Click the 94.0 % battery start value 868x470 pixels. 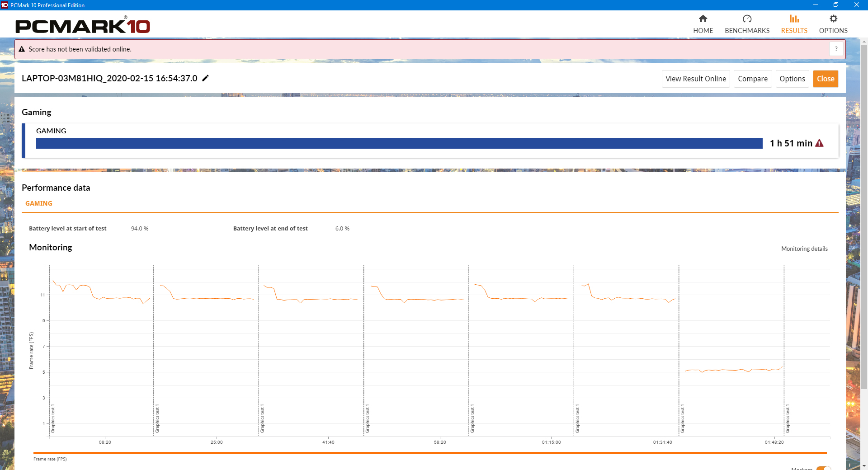tap(140, 229)
